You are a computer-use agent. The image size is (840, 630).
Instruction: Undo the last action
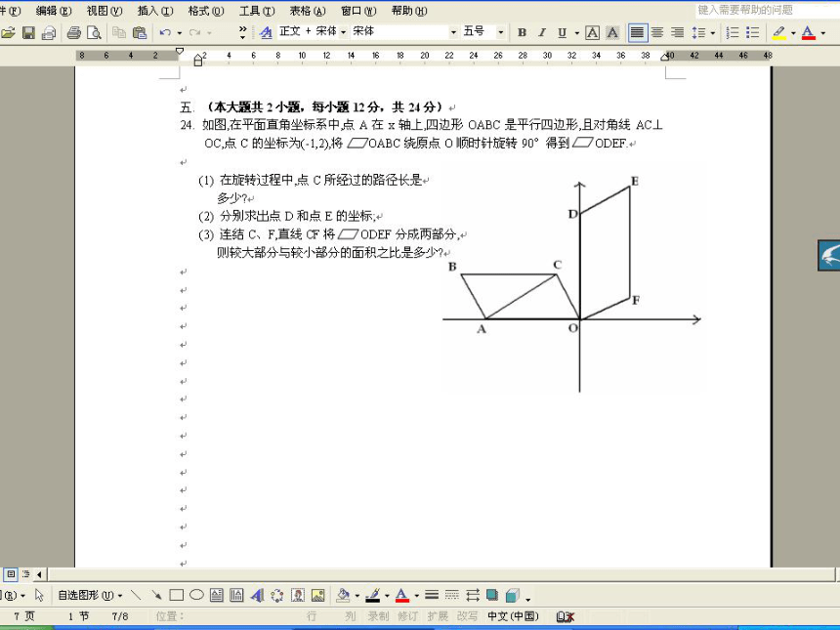click(165, 32)
